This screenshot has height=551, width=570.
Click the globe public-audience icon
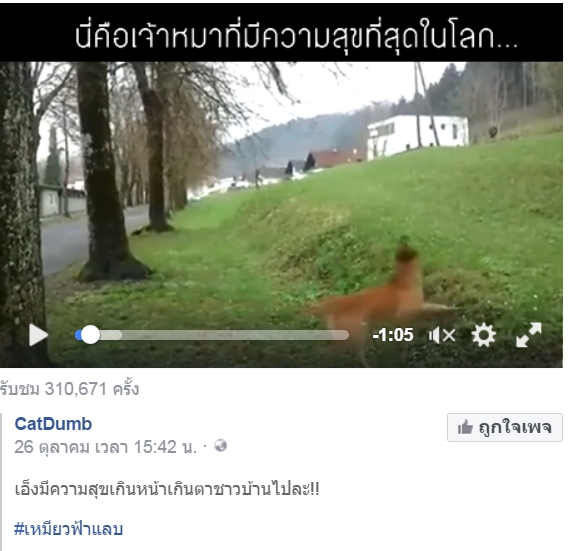[221, 446]
